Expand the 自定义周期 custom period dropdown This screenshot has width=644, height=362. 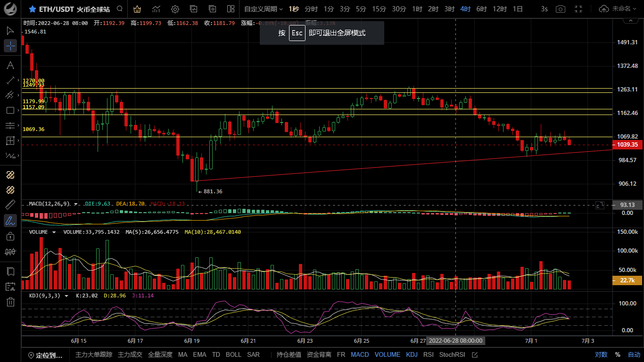point(264,9)
